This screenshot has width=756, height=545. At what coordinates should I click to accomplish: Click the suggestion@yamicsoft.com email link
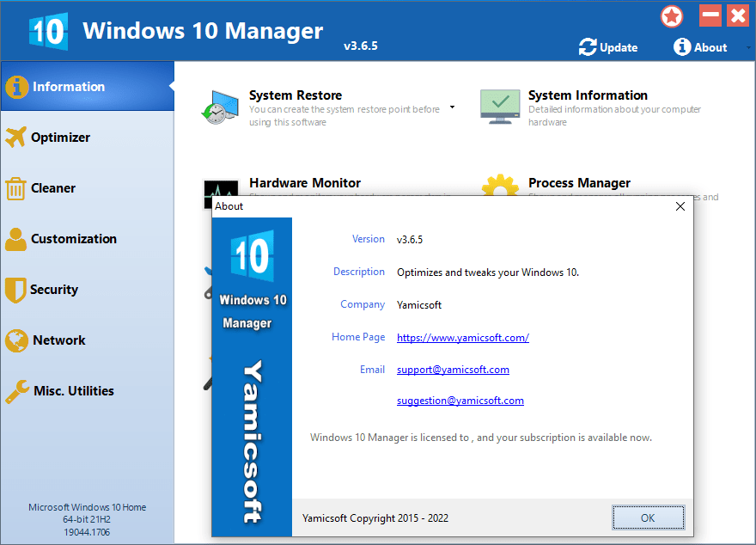coord(460,401)
